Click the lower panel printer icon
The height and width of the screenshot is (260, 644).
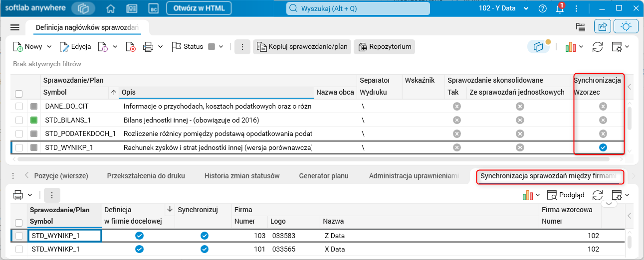[x=18, y=195]
